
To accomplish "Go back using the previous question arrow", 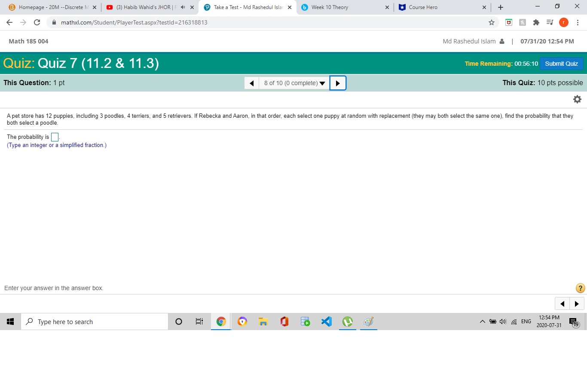I will tap(252, 83).
